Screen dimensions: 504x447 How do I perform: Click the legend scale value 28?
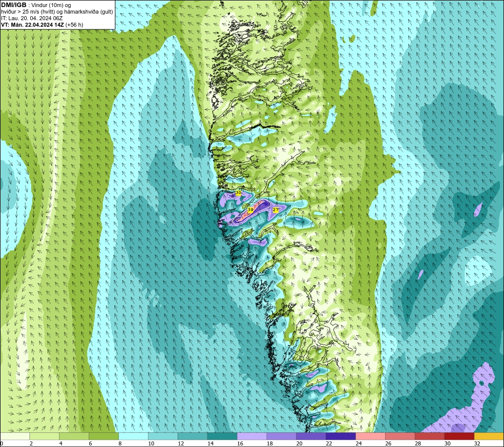418,443
